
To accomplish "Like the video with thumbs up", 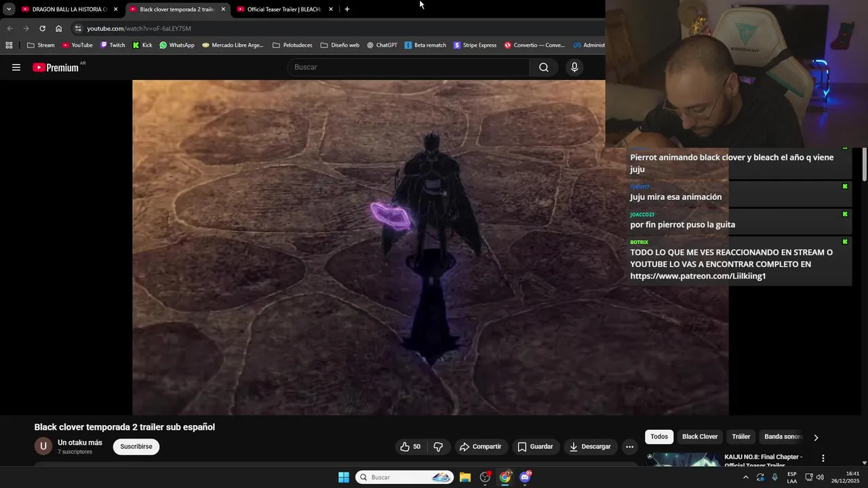I will pos(410,447).
